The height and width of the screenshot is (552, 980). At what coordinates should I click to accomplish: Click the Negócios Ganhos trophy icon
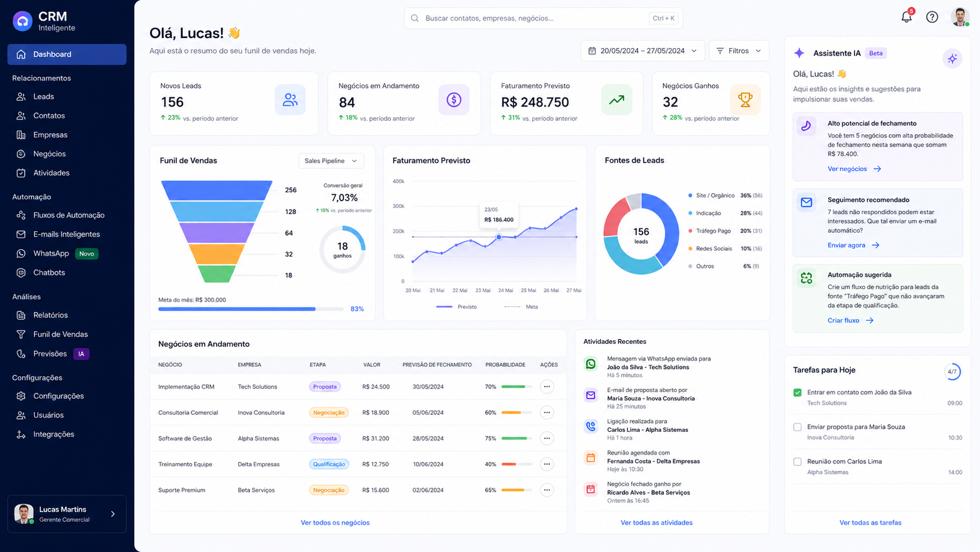pos(745,100)
